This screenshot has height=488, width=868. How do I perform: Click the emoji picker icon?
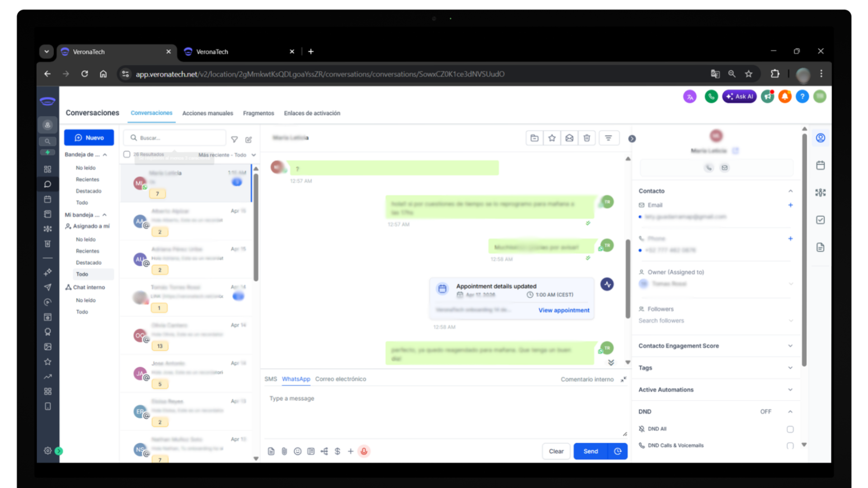297,451
